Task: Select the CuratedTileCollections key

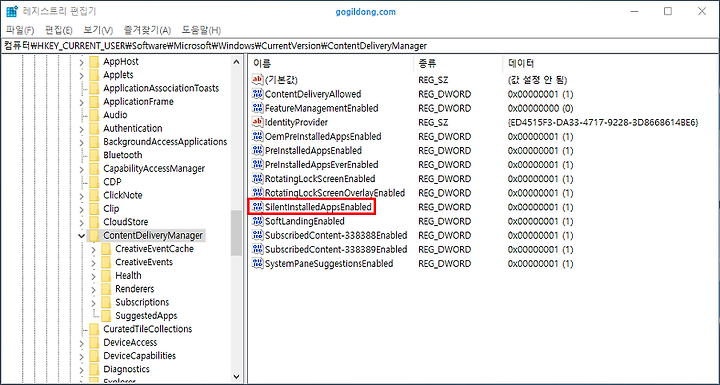Action: (x=147, y=329)
